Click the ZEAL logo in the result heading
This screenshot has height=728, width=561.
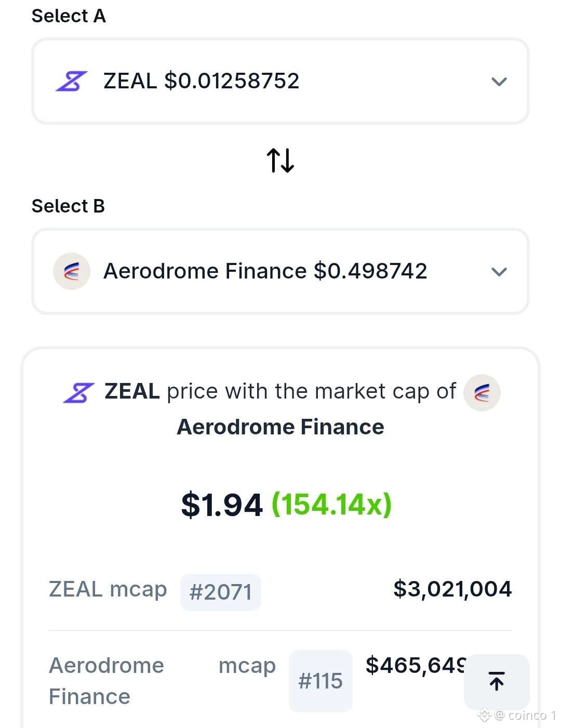click(79, 392)
